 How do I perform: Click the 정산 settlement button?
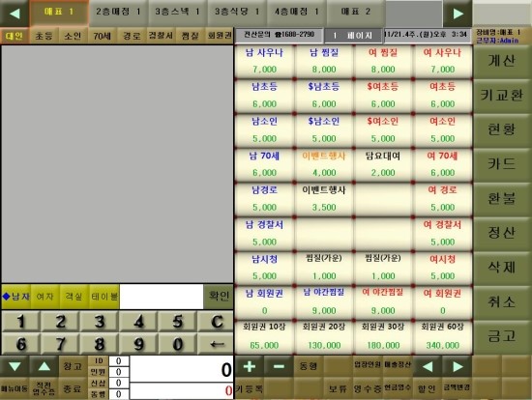click(501, 233)
